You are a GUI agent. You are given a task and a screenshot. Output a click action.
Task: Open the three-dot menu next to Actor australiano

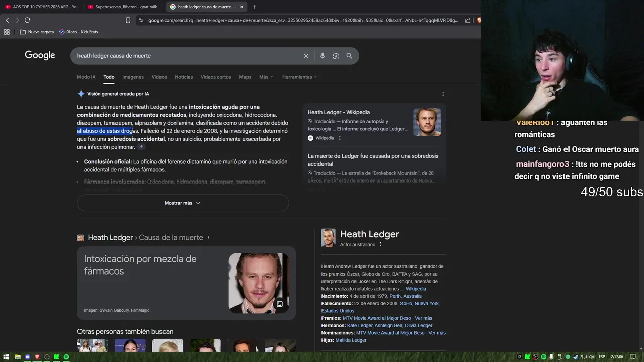(x=380, y=244)
